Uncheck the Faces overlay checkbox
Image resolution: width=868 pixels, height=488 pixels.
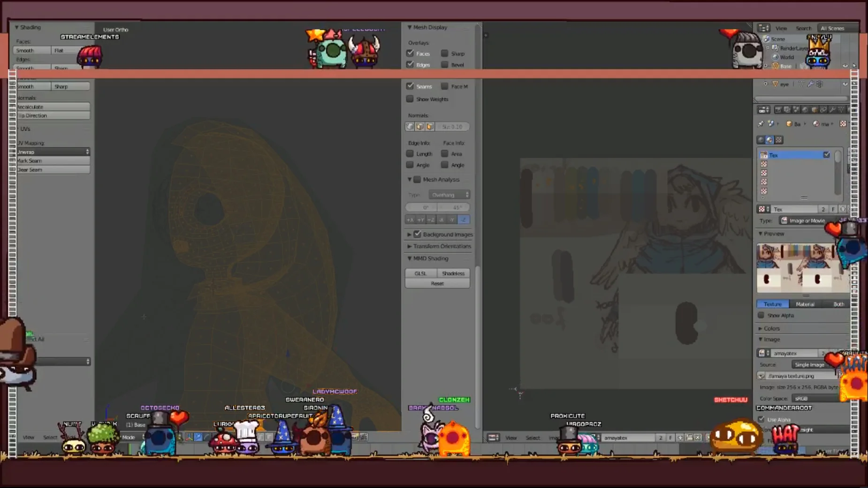click(x=410, y=53)
